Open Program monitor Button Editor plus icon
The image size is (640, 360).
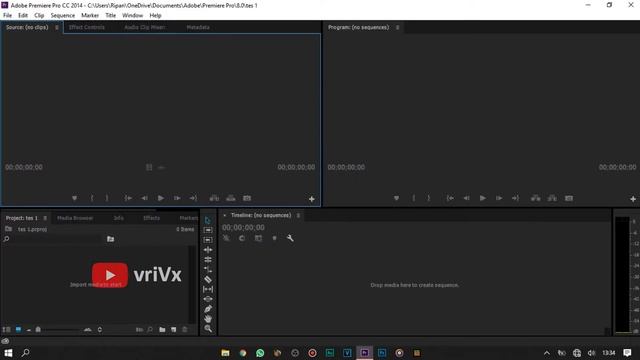click(x=633, y=199)
